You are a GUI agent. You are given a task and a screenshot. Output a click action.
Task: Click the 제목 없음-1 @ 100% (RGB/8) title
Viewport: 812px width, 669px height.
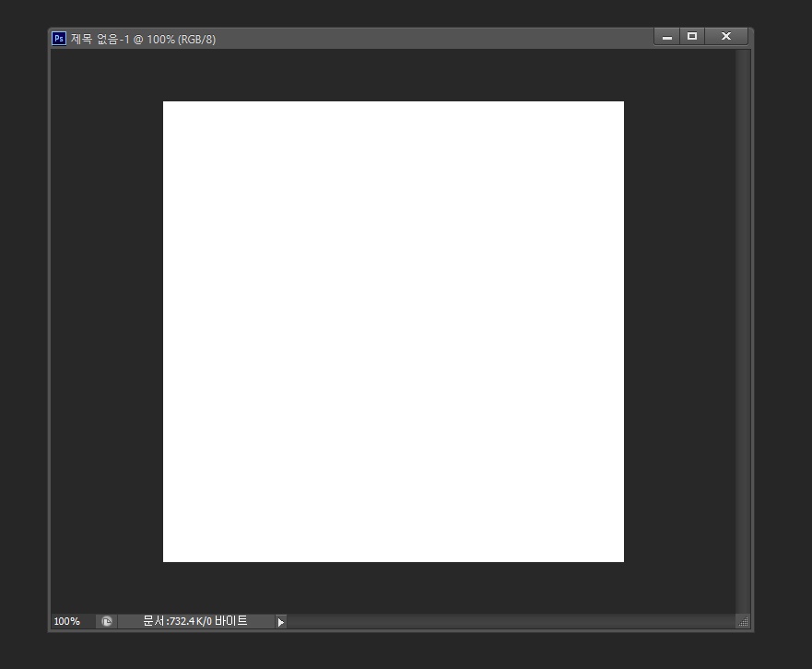coord(144,39)
